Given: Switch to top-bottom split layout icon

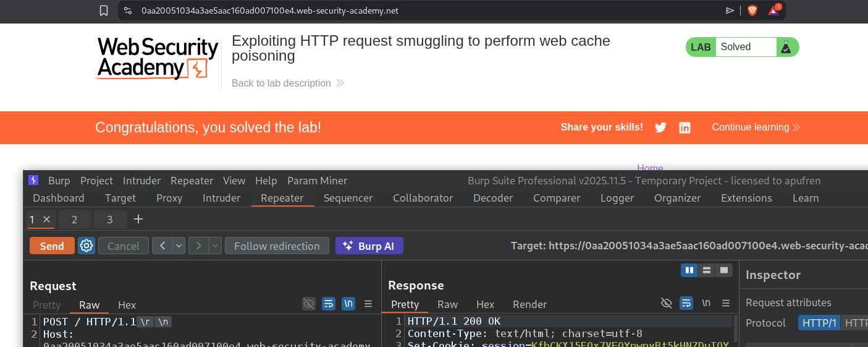Looking at the screenshot, I should tap(707, 270).
